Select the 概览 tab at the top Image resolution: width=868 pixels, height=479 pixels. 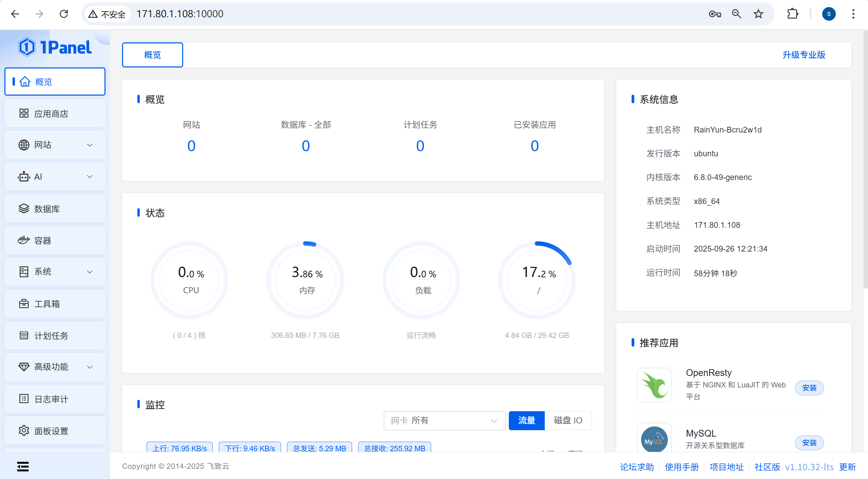pyautogui.click(x=152, y=55)
